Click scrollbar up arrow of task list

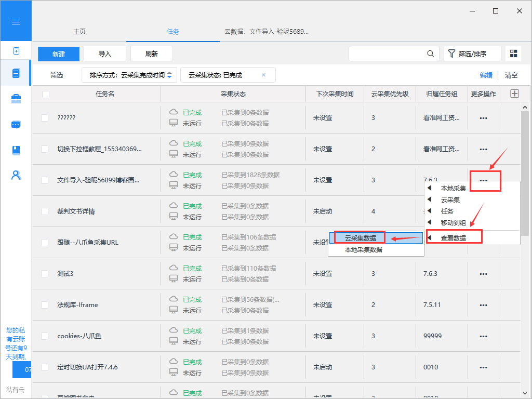pyautogui.click(x=525, y=107)
